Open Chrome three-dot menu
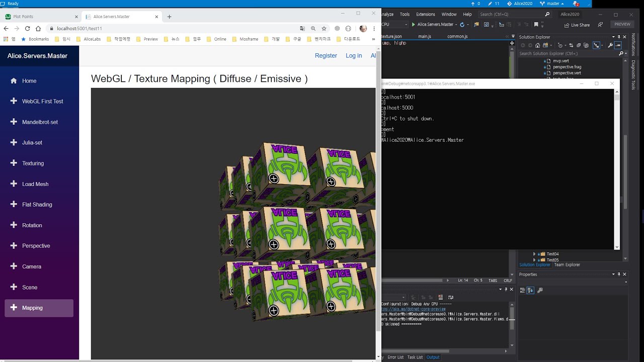644x362 pixels. 374,29
